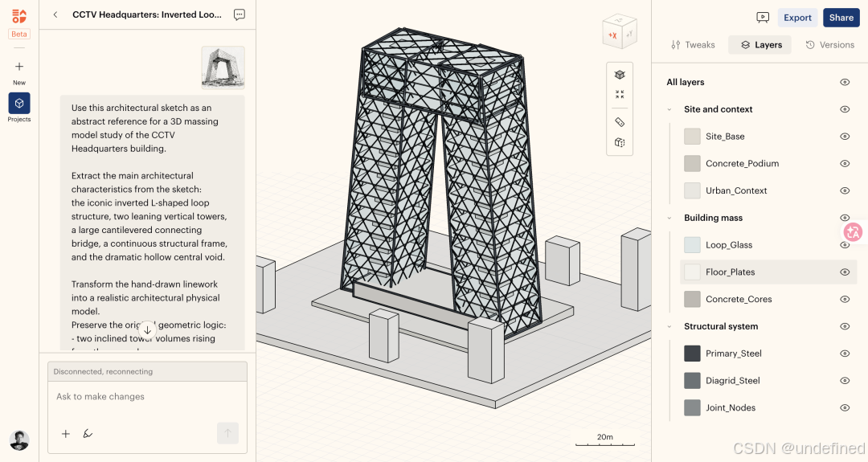Viewport: 868px width, 462px height.
Task: Click the scroll-down arrow in chat
Action: (147, 330)
